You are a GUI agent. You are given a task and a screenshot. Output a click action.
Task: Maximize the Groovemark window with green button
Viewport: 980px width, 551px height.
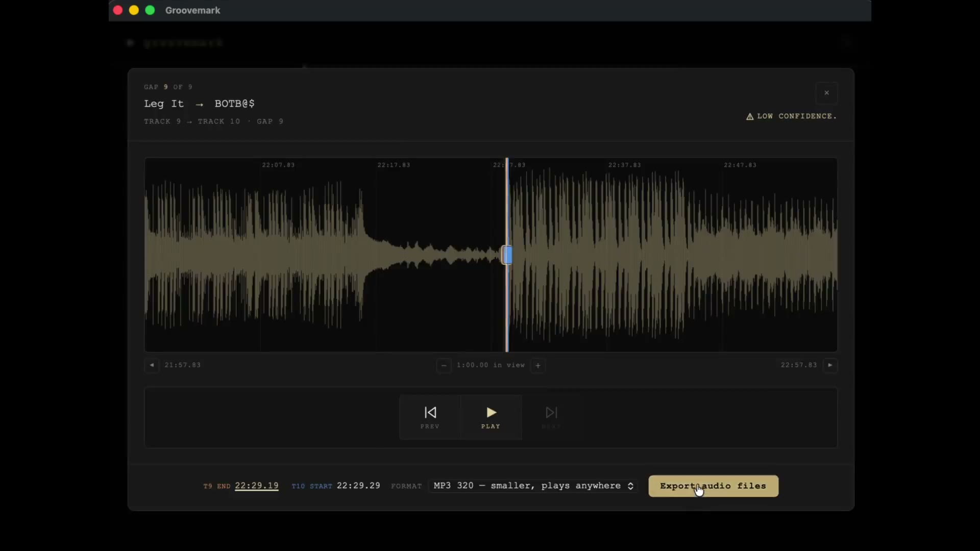(x=150, y=10)
